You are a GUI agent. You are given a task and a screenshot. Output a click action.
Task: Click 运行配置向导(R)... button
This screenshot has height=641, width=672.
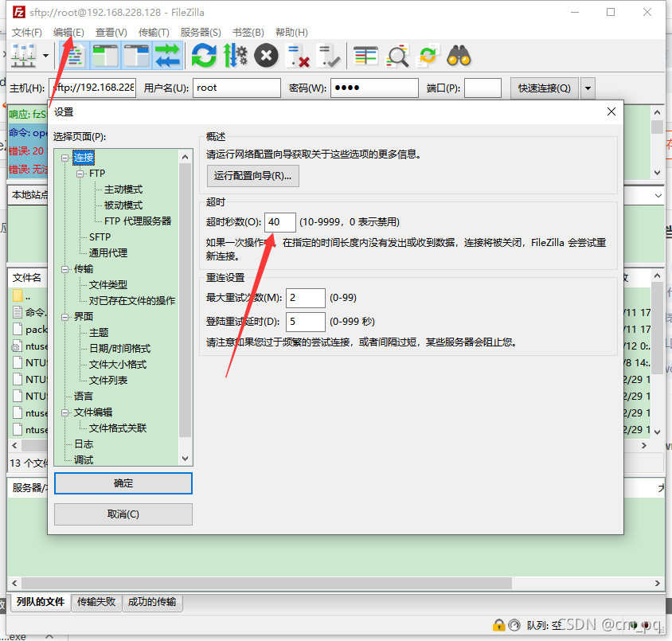coord(253,176)
